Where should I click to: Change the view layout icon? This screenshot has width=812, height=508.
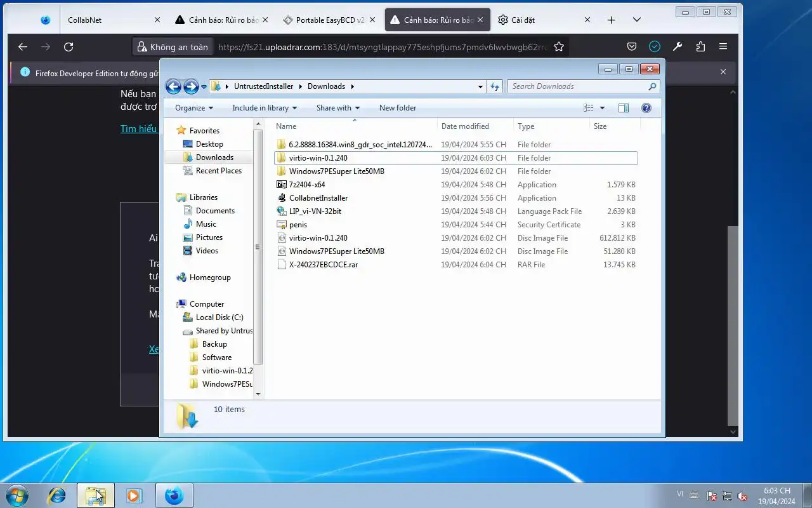click(x=589, y=108)
